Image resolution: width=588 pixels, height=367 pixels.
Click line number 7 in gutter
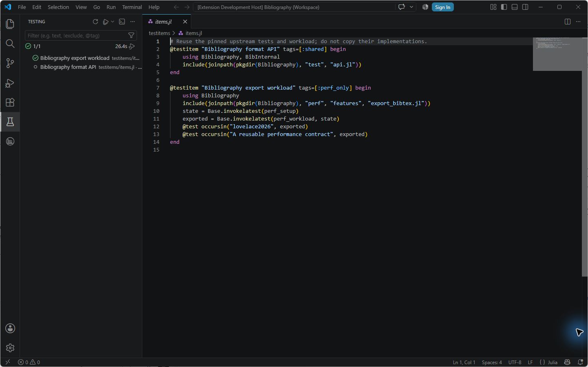pyautogui.click(x=158, y=88)
